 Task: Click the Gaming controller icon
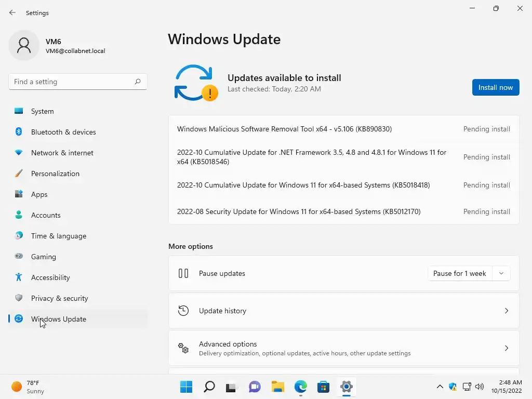pyautogui.click(x=19, y=256)
